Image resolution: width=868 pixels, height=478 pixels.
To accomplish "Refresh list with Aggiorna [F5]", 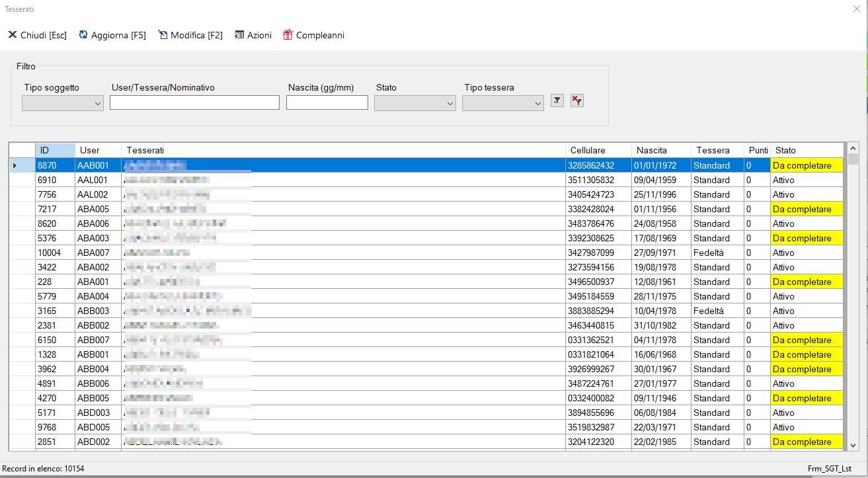I will tap(112, 35).
